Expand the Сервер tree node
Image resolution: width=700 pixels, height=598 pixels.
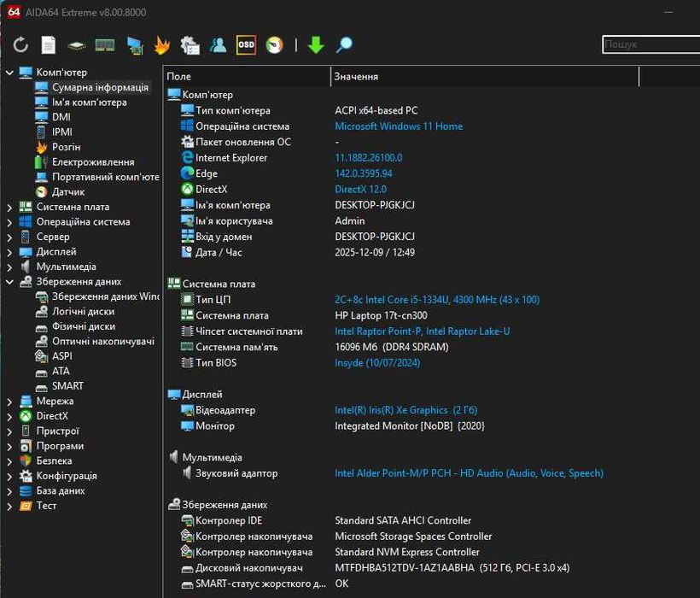point(9,237)
